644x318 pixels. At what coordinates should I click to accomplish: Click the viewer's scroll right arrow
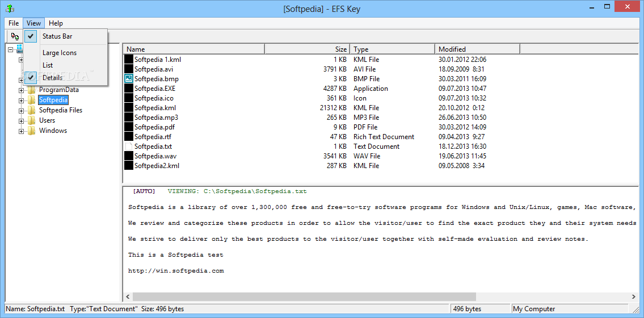tap(633, 296)
